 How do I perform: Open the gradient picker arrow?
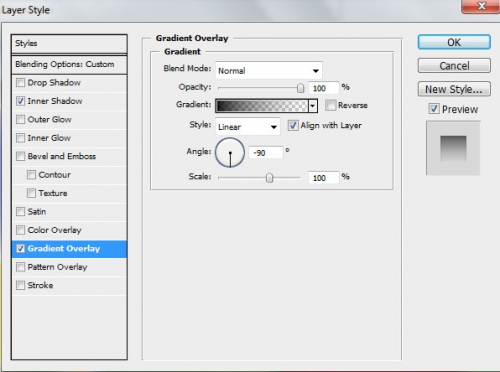tap(313, 106)
